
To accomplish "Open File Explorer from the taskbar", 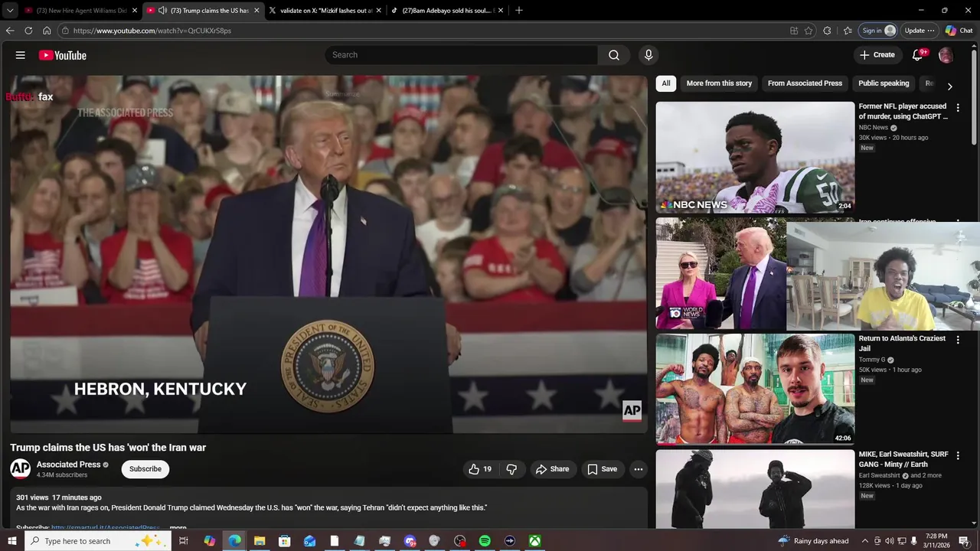I will pos(260,541).
